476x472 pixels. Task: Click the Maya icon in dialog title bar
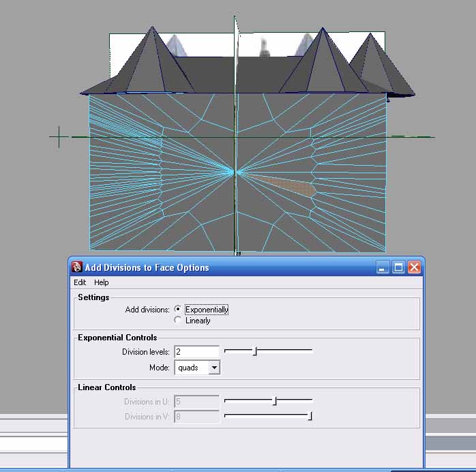77,267
